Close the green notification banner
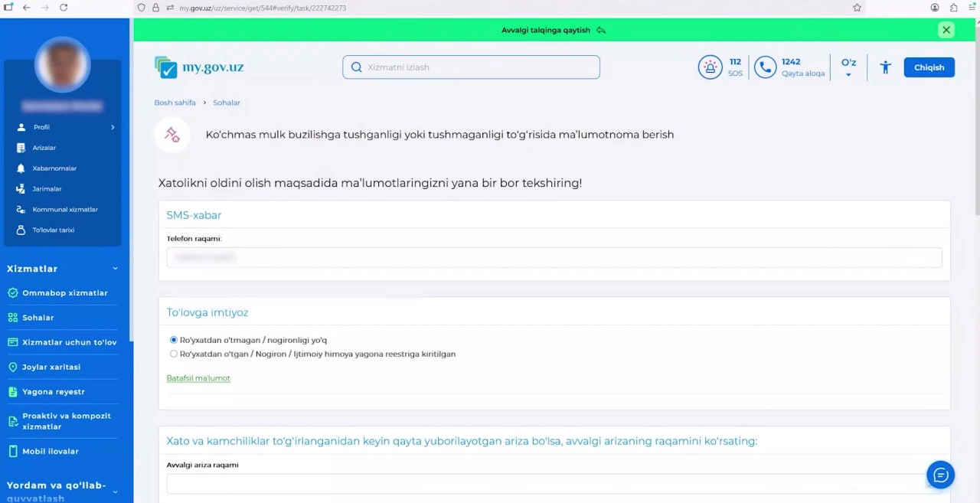Image resolution: width=980 pixels, height=503 pixels. click(946, 30)
